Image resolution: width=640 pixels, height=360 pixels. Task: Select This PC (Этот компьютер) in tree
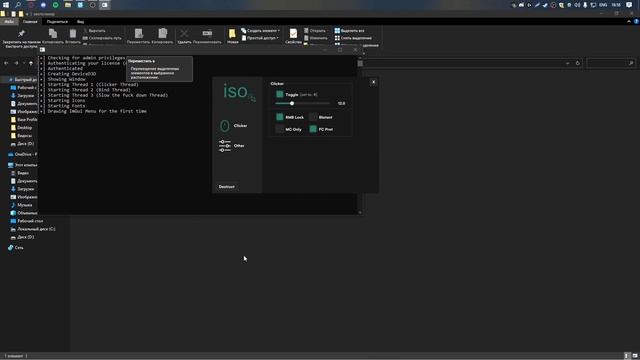coord(22,165)
